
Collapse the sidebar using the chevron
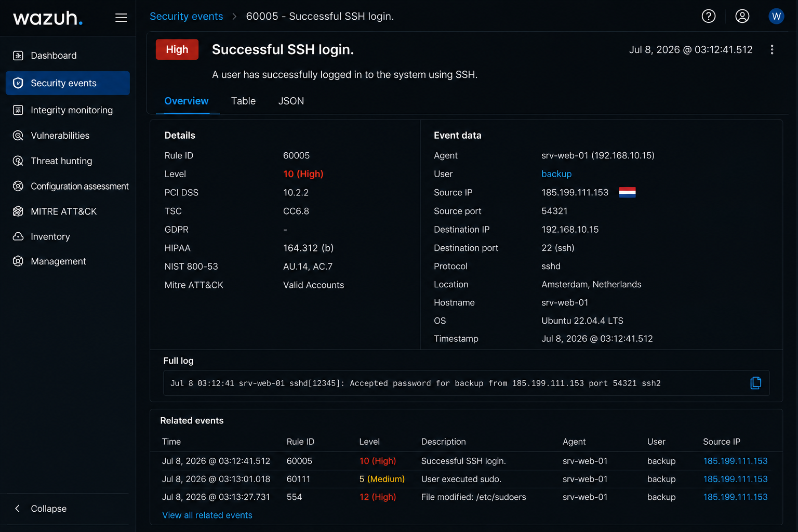(17, 509)
